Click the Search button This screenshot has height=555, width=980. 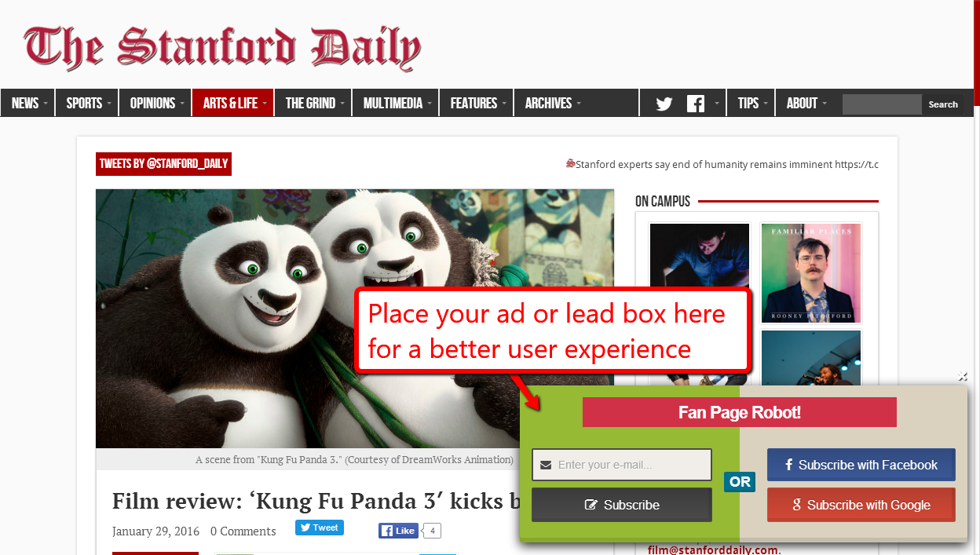943,104
